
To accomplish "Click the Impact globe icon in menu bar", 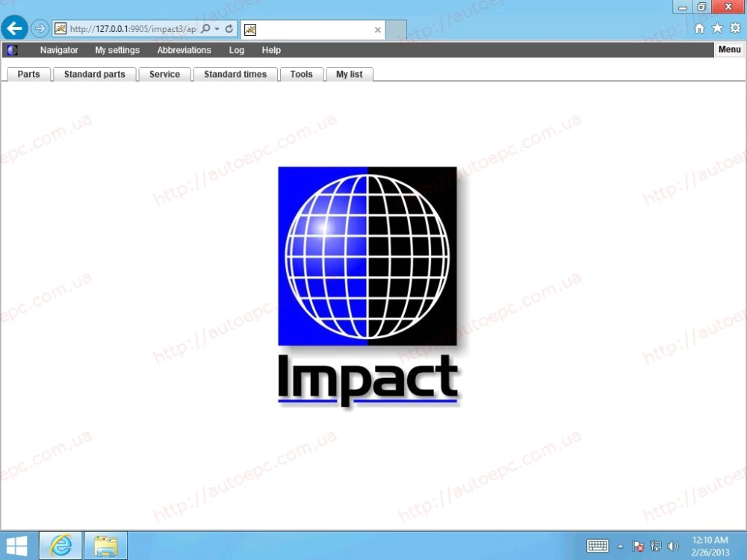I will tap(13, 50).
